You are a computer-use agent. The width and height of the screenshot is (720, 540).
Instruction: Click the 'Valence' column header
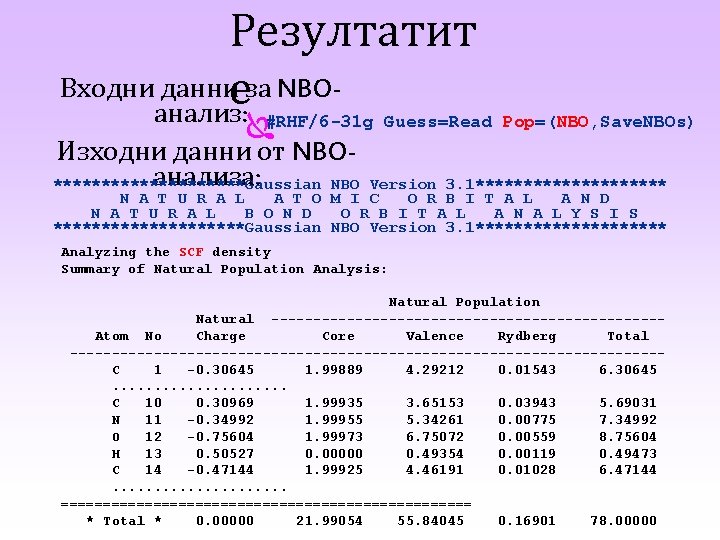434,336
